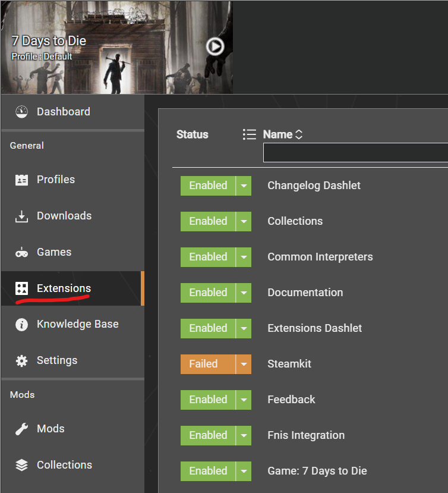
Task: Click the Collections stacked-layers icon
Action: tap(21, 465)
